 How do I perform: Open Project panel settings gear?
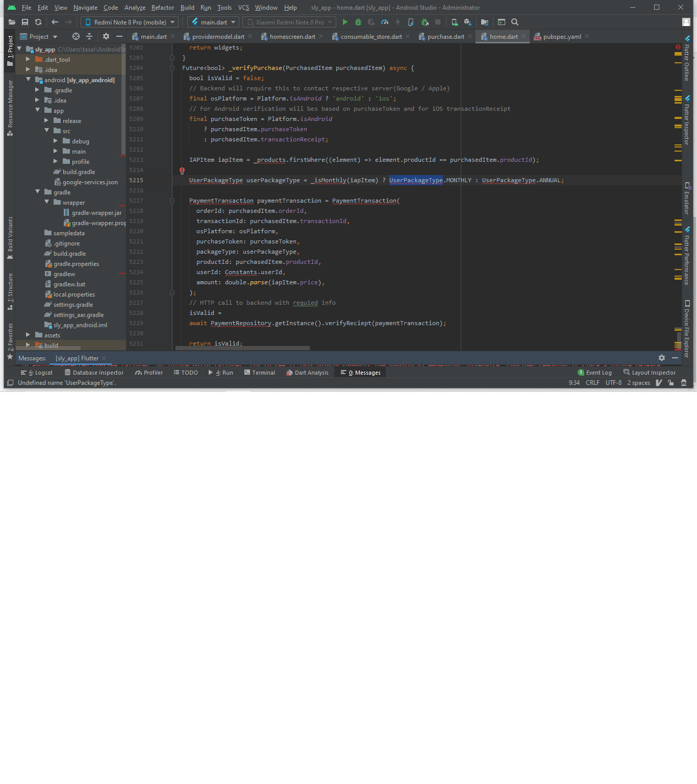point(106,36)
